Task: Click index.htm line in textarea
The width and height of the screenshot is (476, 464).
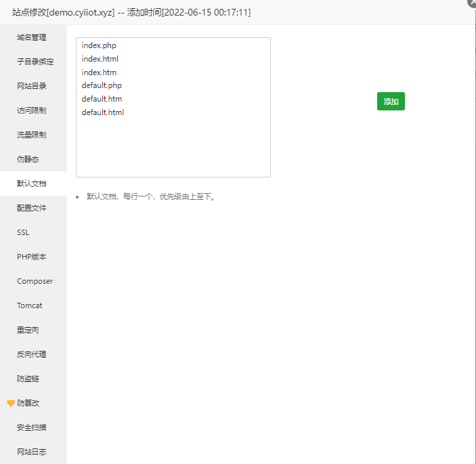Action: pyautogui.click(x=99, y=72)
